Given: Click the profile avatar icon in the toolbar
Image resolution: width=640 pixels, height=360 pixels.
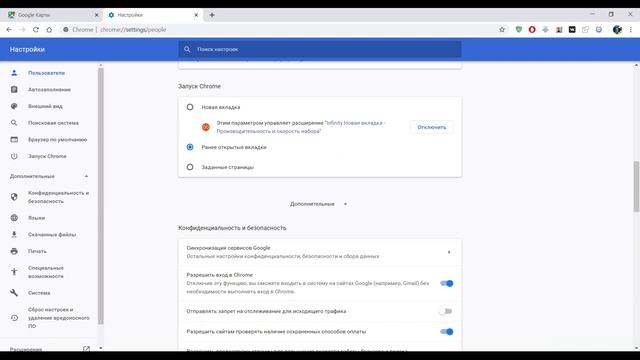Looking at the screenshot, I should [x=617, y=29].
